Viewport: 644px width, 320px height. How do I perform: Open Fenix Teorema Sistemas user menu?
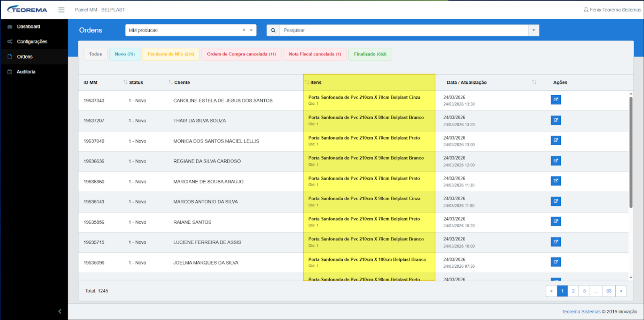tap(612, 10)
